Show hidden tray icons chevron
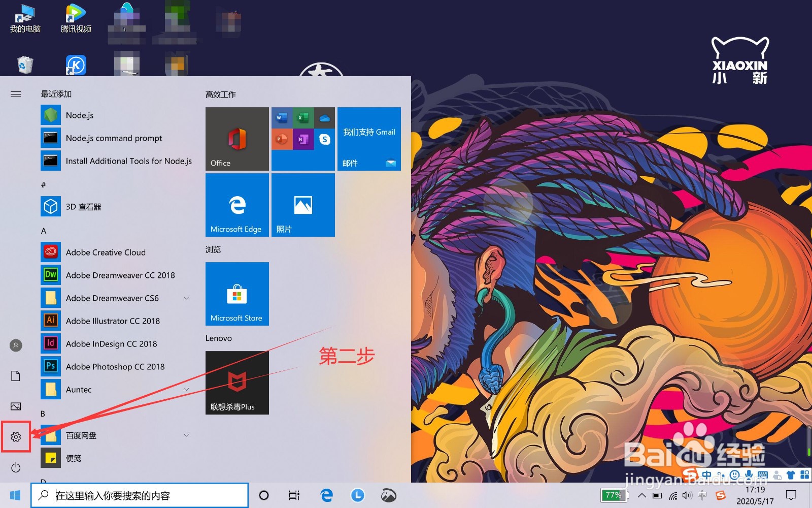Viewport: 812px width, 508px height. [x=642, y=496]
